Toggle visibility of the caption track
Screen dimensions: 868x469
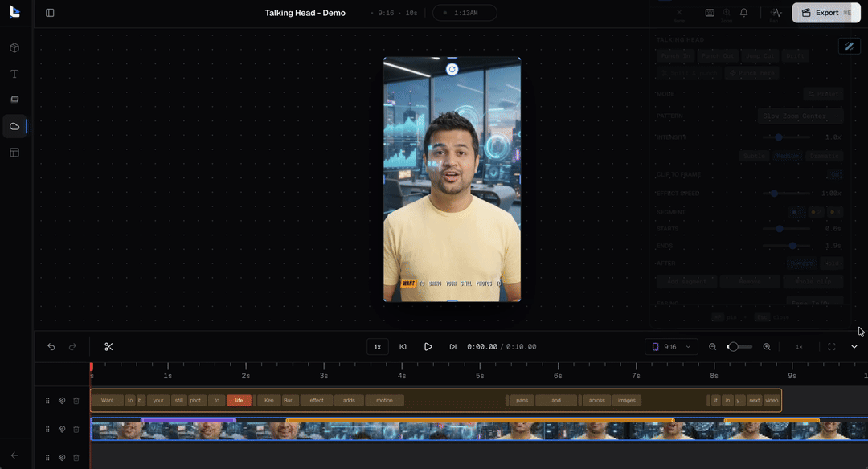[62, 401]
